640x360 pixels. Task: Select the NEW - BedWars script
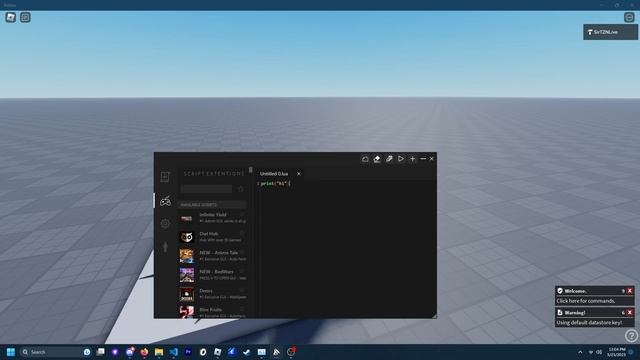(212, 275)
